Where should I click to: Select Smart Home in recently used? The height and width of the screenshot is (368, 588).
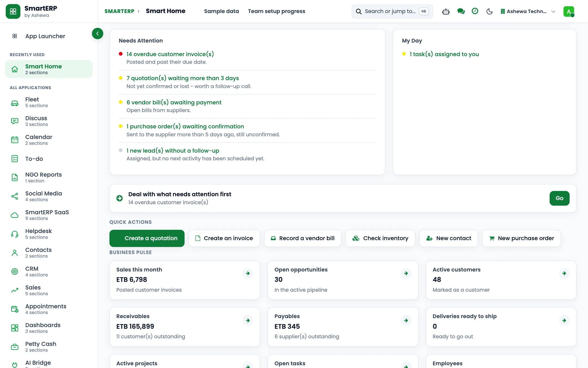[x=48, y=69]
